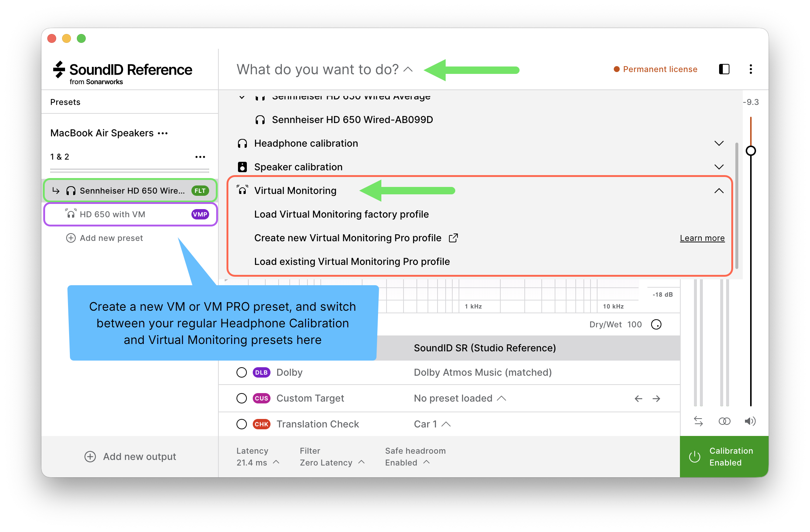Expand the Speaker calibration section

719,167
